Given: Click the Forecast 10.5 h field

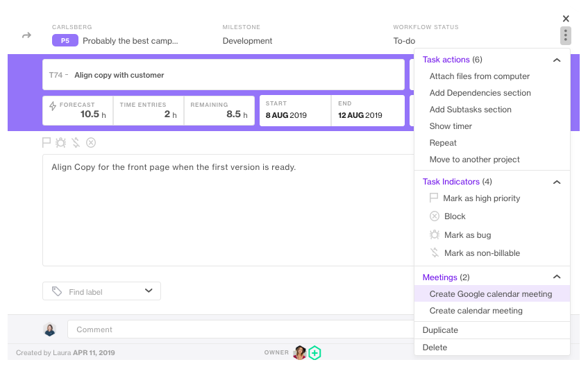Looking at the screenshot, I should coord(78,110).
